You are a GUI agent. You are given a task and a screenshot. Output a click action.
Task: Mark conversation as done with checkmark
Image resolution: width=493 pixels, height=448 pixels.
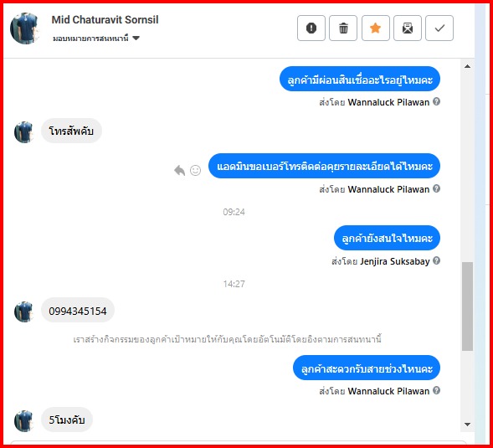click(x=439, y=28)
